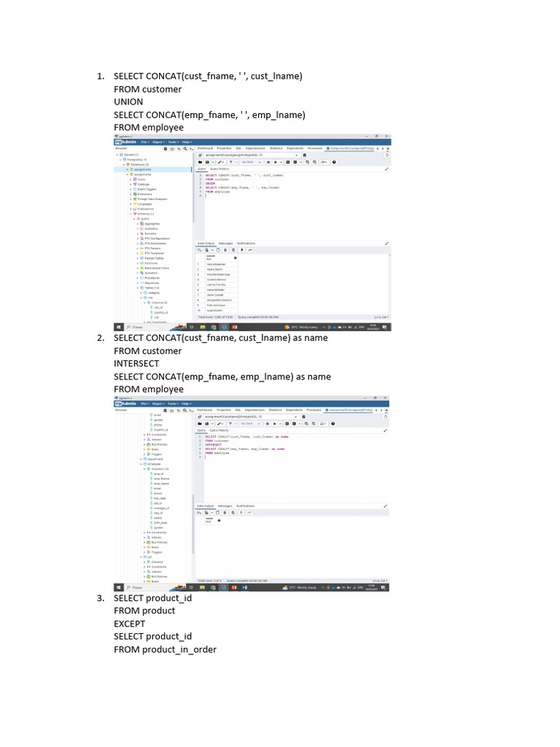Click Execute query play icon in UNION screenshot

click(276, 162)
